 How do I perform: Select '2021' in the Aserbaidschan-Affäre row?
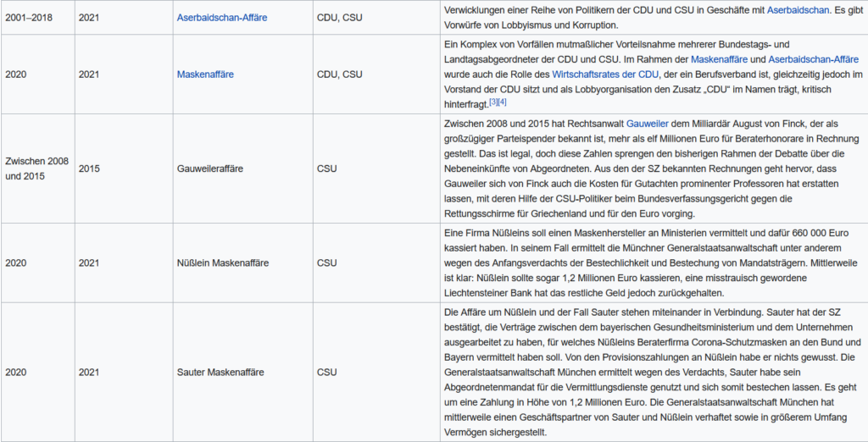point(88,18)
